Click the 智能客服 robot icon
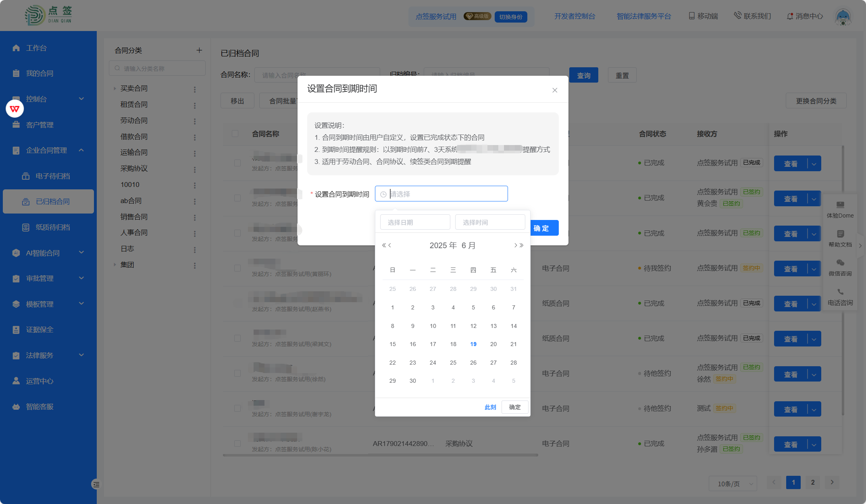The height and width of the screenshot is (504, 866). (x=16, y=407)
